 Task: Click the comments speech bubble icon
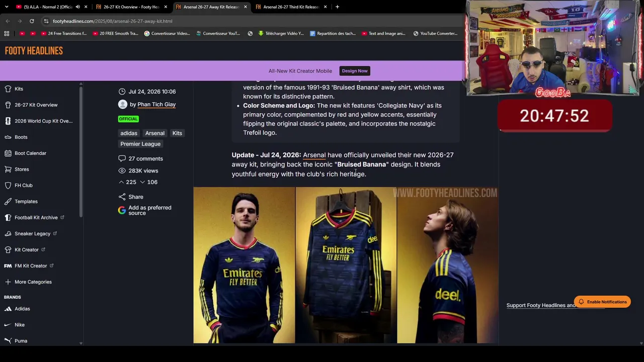(x=122, y=158)
